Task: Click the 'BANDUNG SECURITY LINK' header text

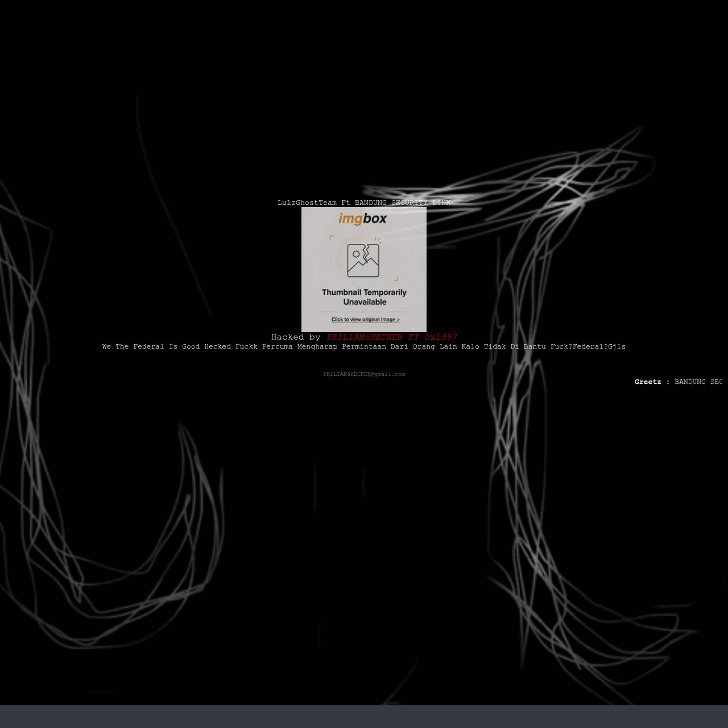Action: click(x=403, y=202)
